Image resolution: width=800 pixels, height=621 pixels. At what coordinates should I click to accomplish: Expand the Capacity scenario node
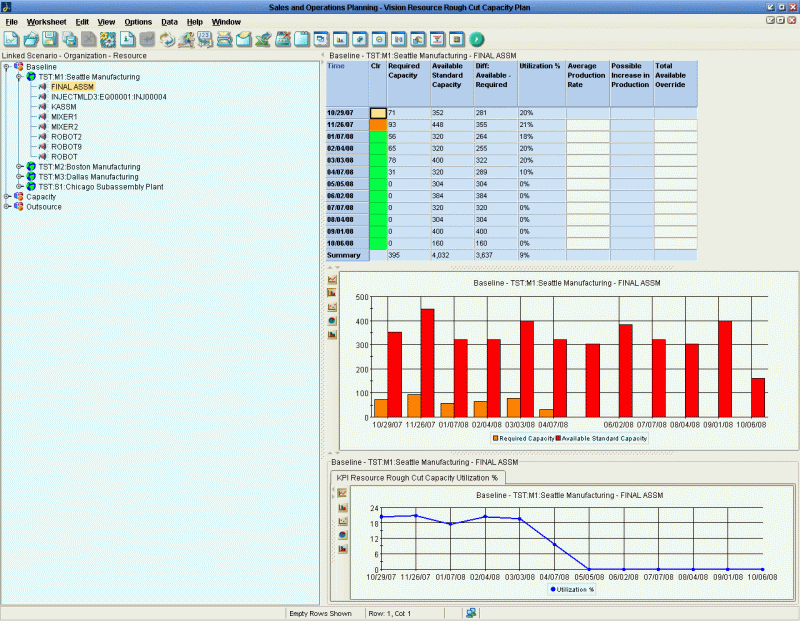[x=7, y=196]
